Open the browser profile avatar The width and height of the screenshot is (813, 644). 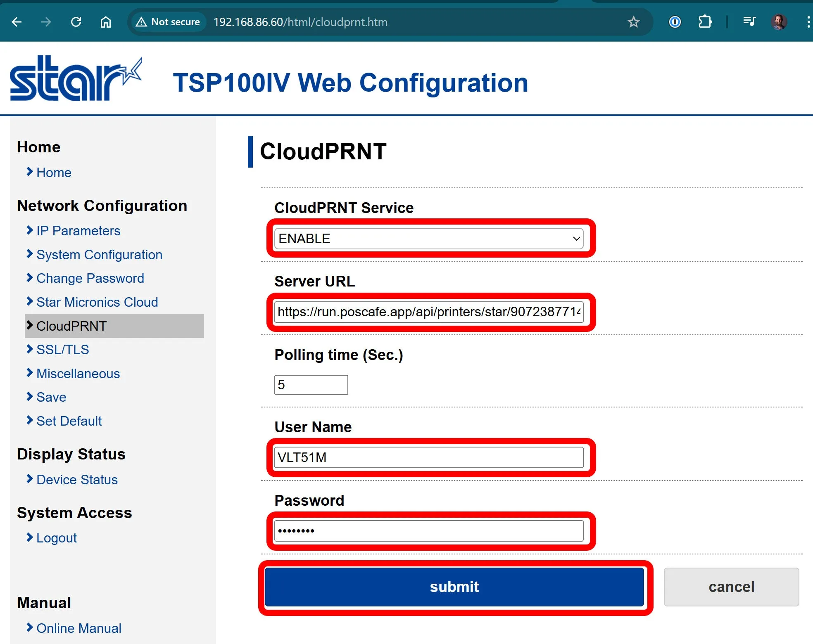779,22
